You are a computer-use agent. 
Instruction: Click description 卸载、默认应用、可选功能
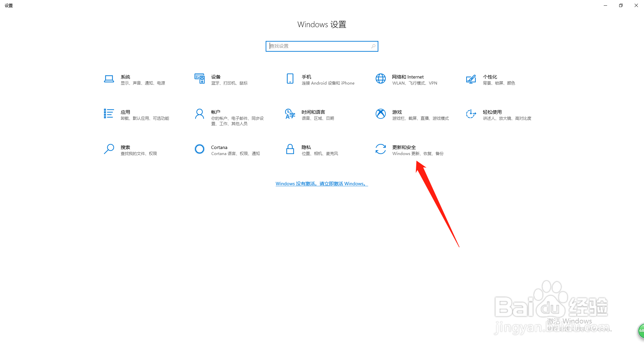[145, 118]
